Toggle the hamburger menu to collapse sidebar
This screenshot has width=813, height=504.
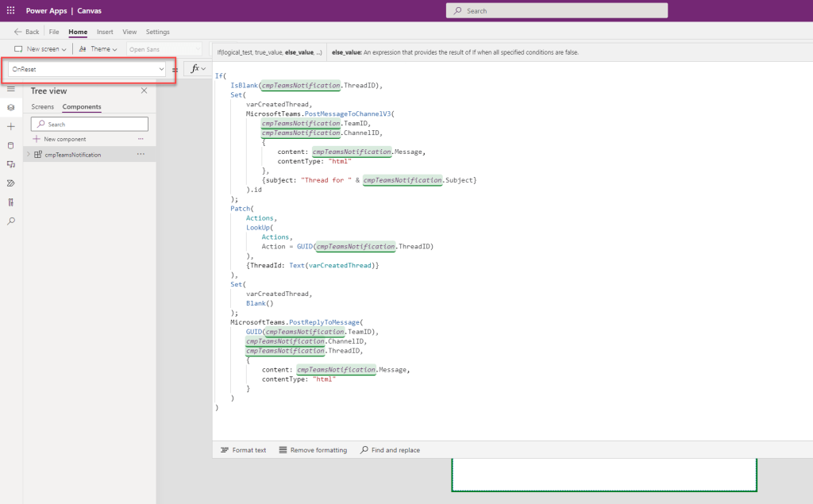(x=11, y=89)
